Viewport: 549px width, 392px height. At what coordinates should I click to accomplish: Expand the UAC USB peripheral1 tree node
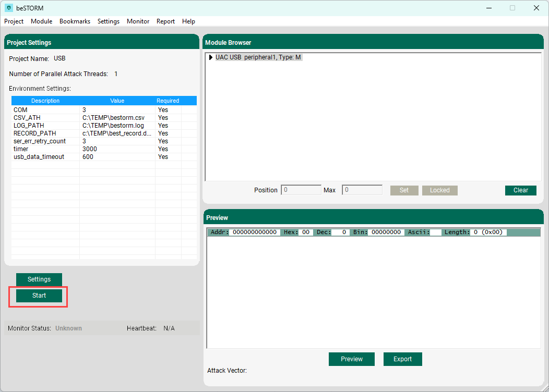tap(211, 57)
